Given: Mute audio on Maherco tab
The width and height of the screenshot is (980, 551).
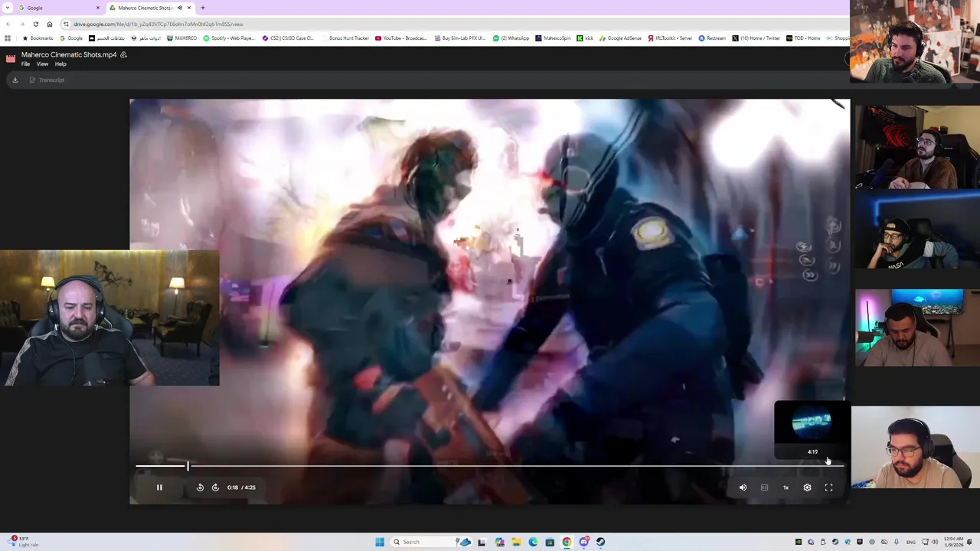Looking at the screenshot, I should (x=180, y=8).
